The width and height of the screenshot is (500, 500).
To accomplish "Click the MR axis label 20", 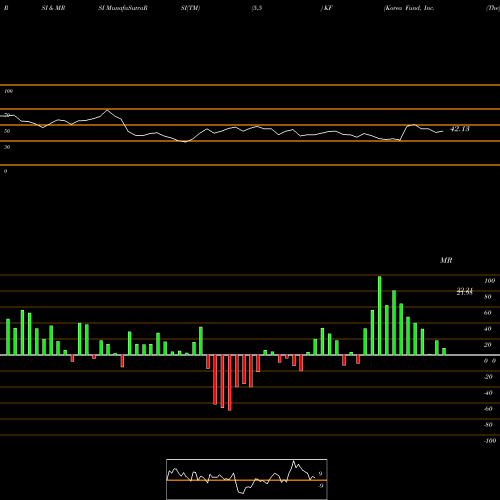I will (x=488, y=345).
